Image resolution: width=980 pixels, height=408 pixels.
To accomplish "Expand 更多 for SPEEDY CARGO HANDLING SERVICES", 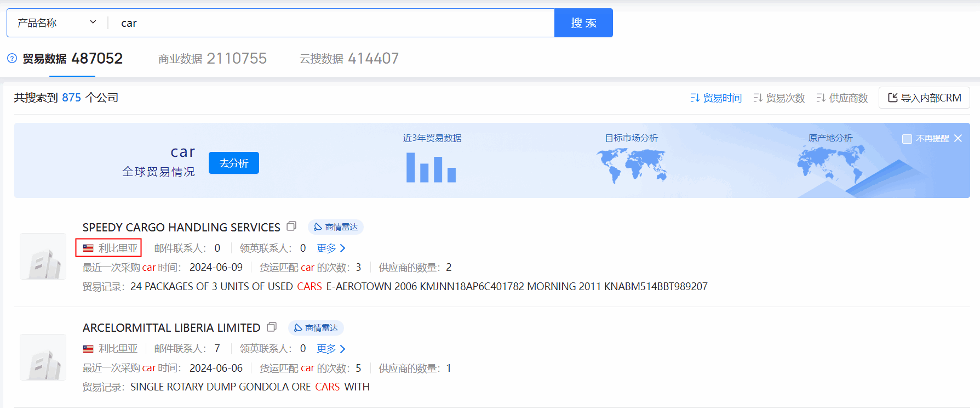I will point(331,248).
